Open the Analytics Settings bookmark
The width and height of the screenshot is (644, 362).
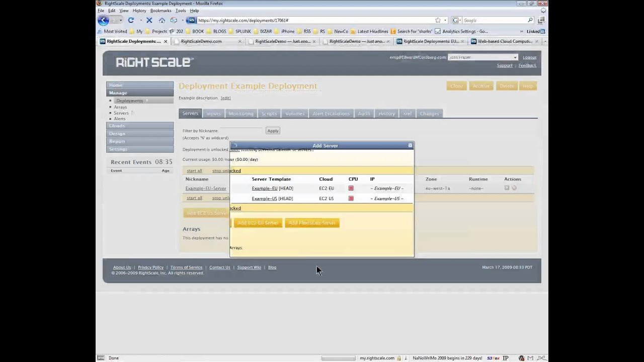(461, 31)
